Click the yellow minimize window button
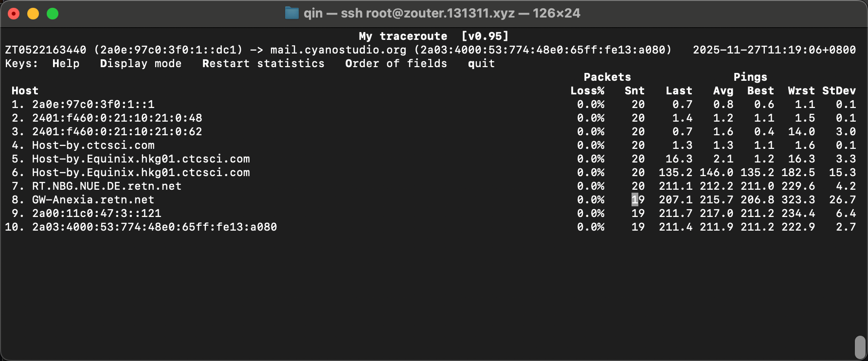The height and width of the screenshot is (361, 868). click(33, 14)
